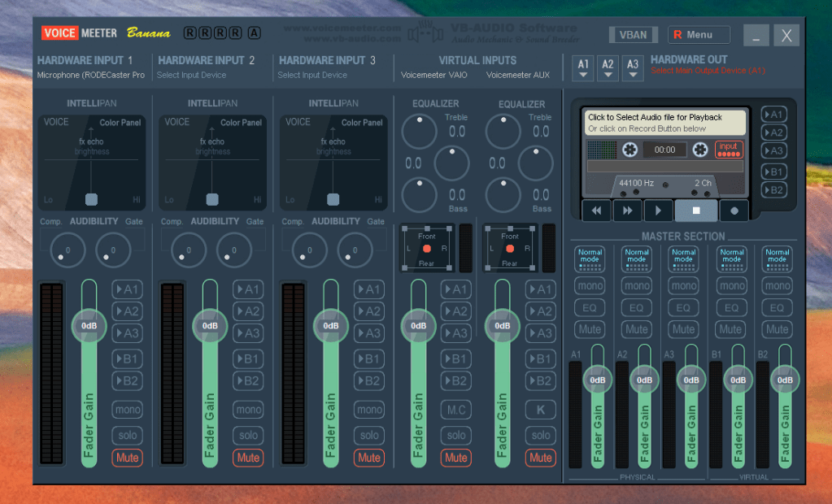
Task: Mute Hardware Input 3
Action: (368, 458)
